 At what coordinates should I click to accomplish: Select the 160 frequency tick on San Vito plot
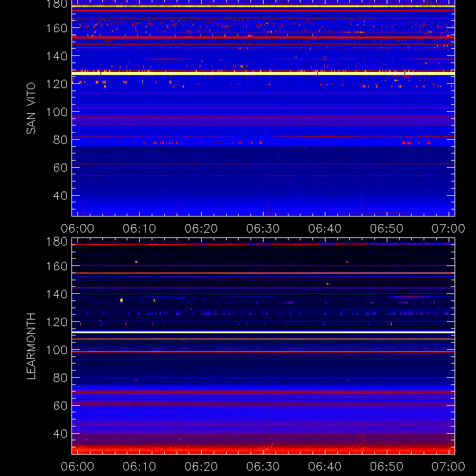pos(57,28)
